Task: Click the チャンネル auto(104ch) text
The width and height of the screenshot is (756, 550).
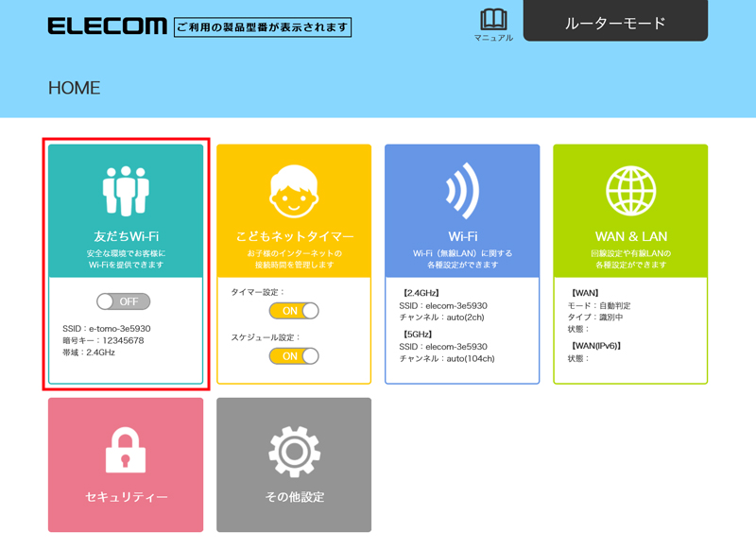Action: pos(447,358)
